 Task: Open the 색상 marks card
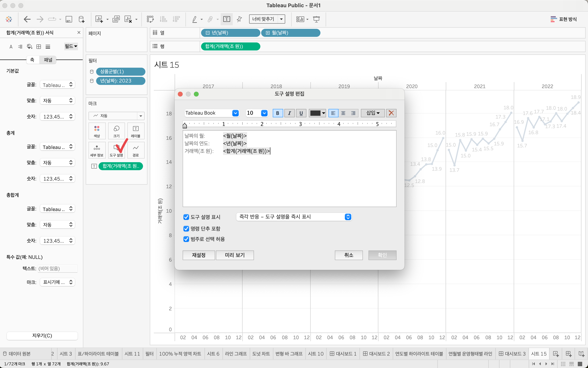click(97, 131)
